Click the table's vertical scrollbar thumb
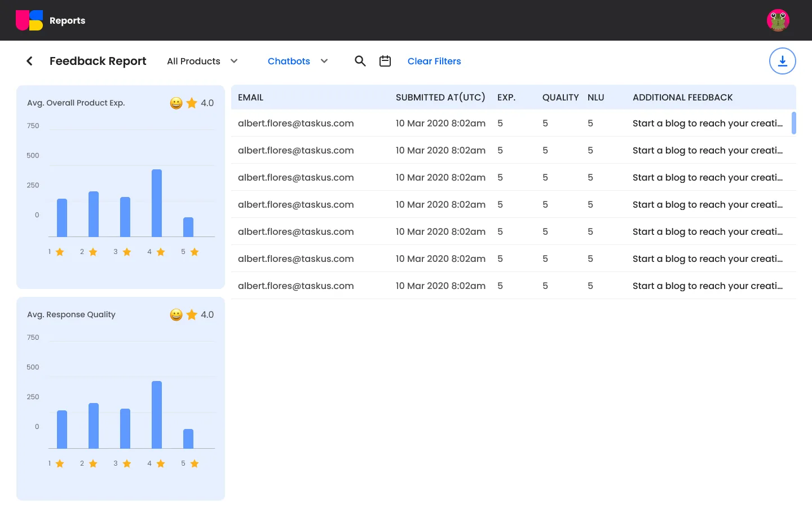 coord(794,123)
